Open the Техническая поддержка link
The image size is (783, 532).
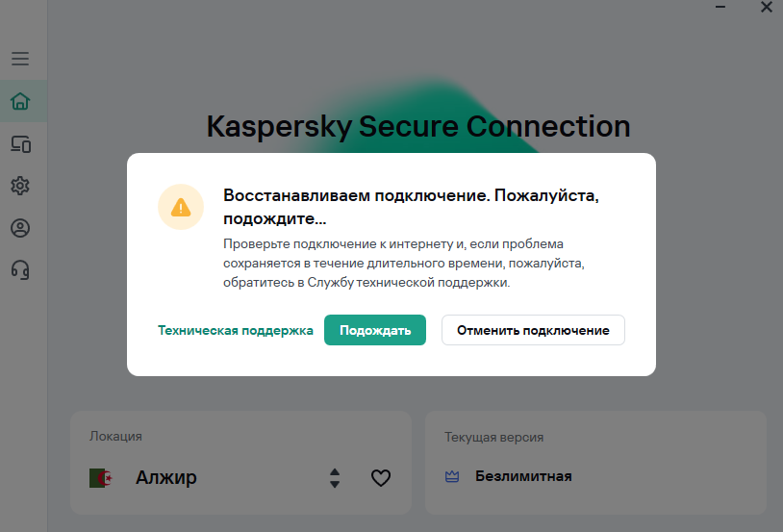tap(236, 330)
